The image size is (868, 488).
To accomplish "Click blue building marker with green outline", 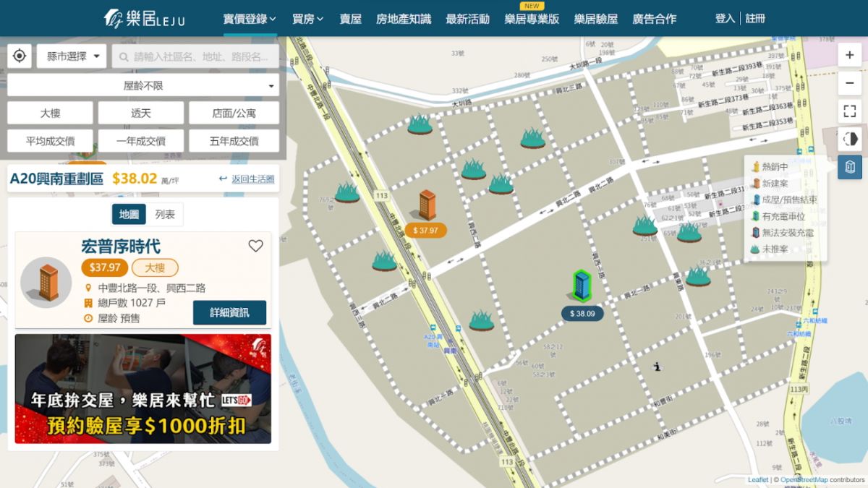I will 581,285.
